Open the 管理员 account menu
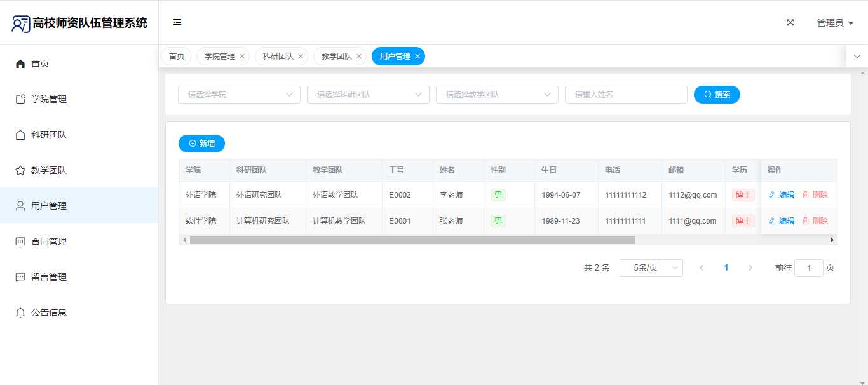The width and height of the screenshot is (868, 385). [x=834, y=23]
